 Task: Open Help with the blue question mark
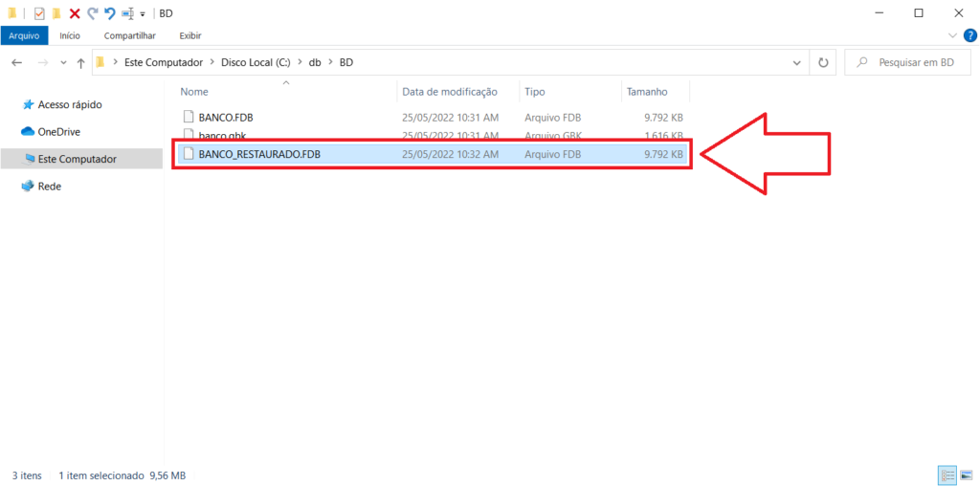point(969,35)
